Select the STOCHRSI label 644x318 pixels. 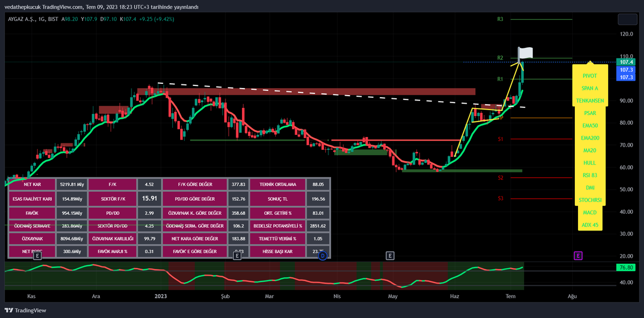pyautogui.click(x=590, y=200)
